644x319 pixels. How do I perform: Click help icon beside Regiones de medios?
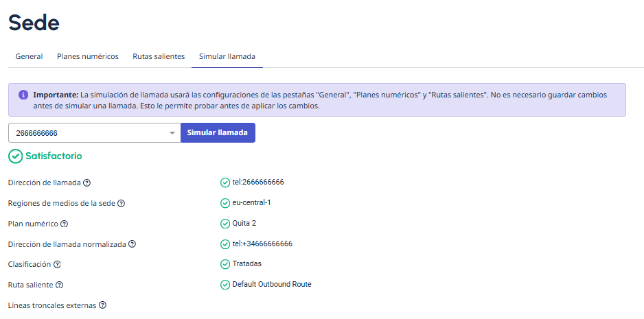click(122, 204)
